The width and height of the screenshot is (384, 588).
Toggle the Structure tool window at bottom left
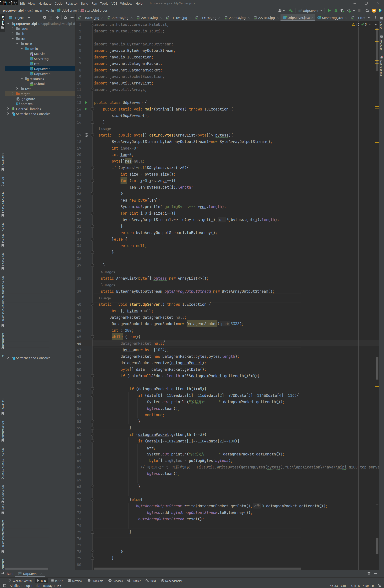pyautogui.click(x=3, y=567)
